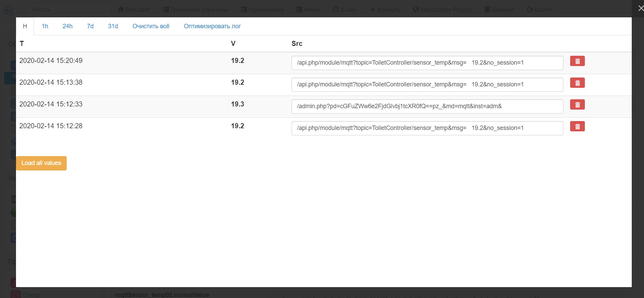Screen dimensions: 644x298
Task: Delete the 19.3 value entry
Action: pyautogui.click(x=577, y=105)
